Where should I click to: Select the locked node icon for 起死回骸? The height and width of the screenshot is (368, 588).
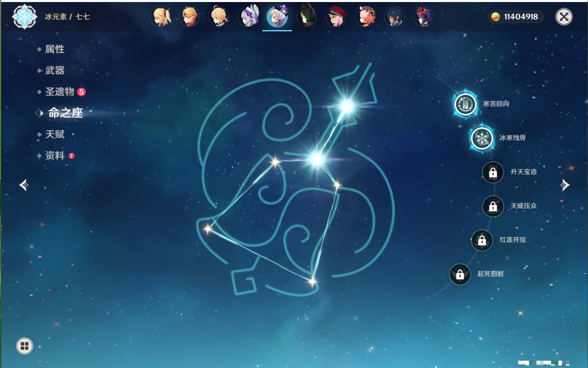(460, 274)
